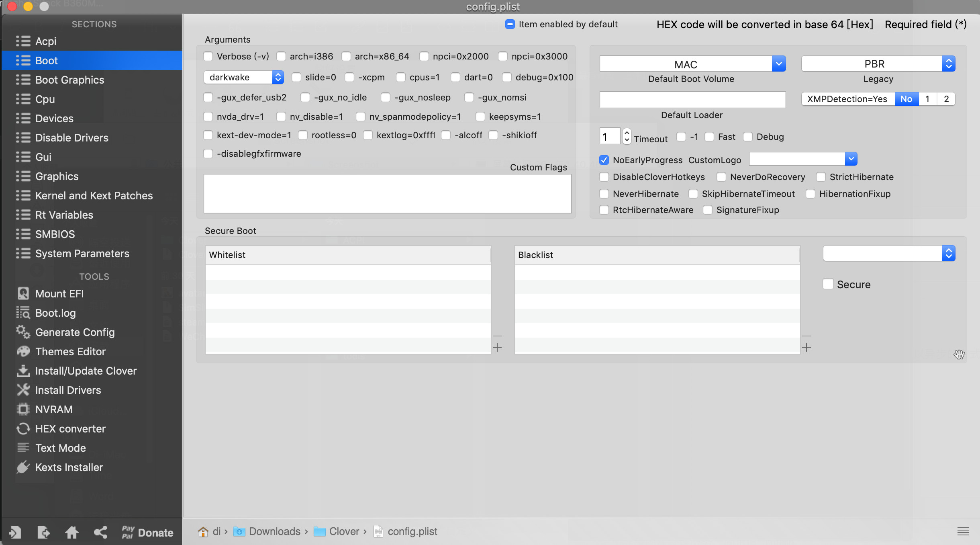Viewport: 980px width, 545px height.
Task: Check the nv_disable=1 option
Action: point(281,117)
